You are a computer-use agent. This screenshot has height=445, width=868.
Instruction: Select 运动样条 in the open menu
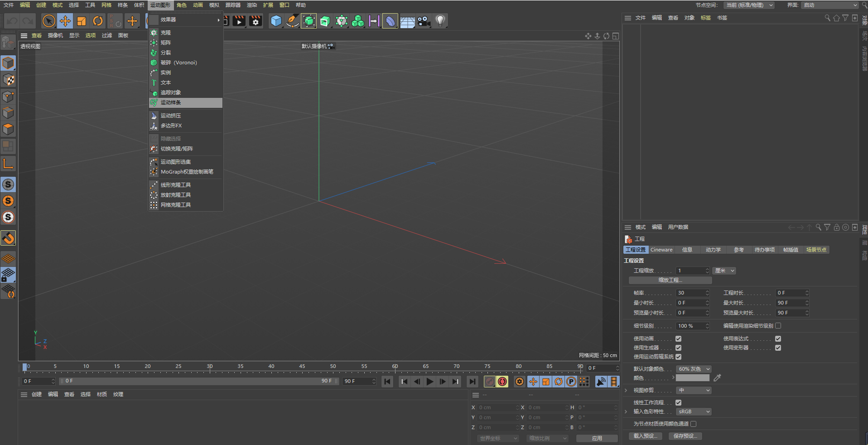tap(186, 102)
